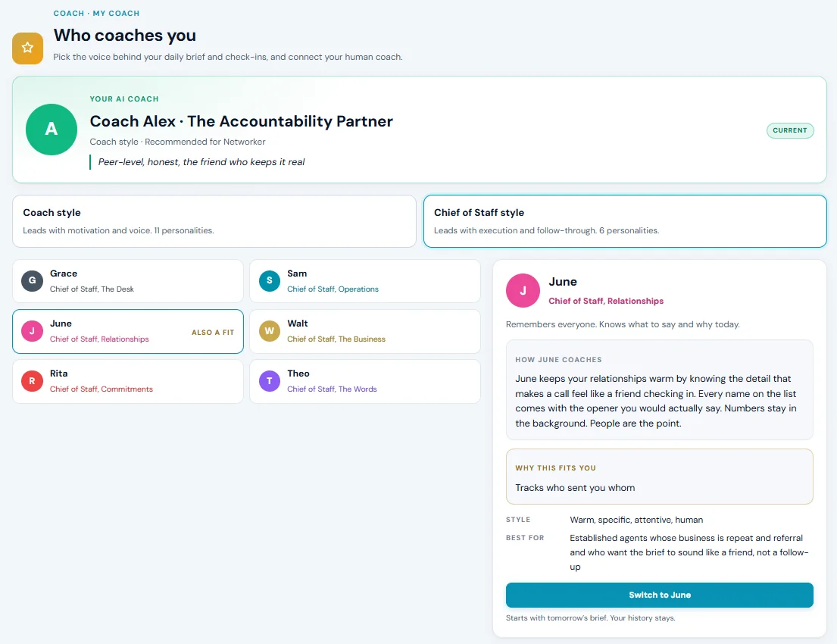Viewport: 837px width, 644px height.
Task: Select Theo's purple 'T' avatar
Action: point(270,381)
